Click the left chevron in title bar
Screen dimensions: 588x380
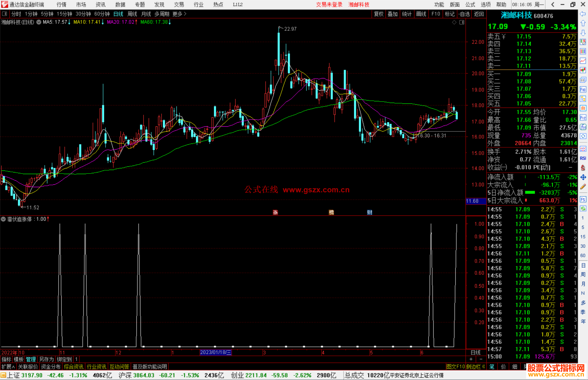(x=553, y=4)
